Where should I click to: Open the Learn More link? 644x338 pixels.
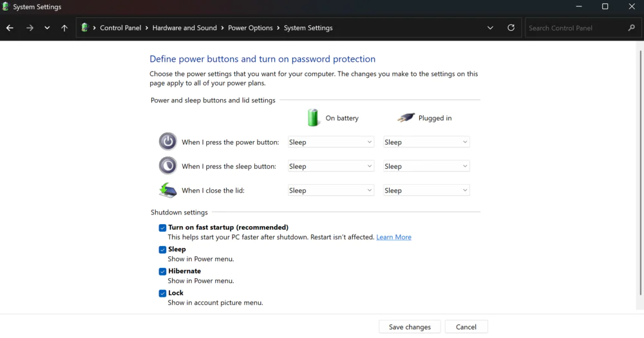click(x=393, y=237)
